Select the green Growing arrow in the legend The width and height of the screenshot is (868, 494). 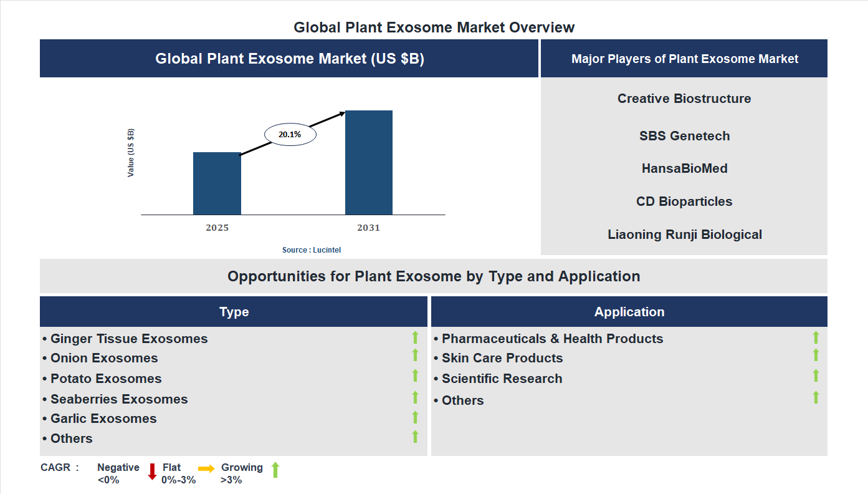(x=275, y=472)
